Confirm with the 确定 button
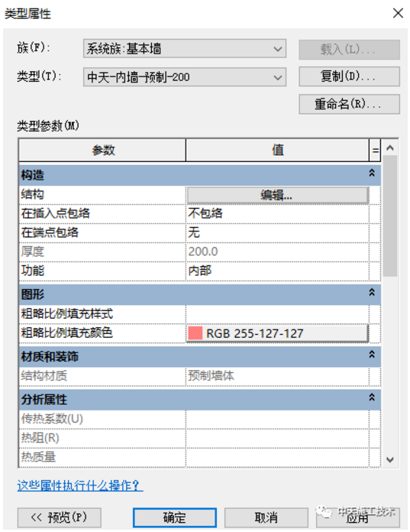This screenshot has width=410, height=532. 175,517
